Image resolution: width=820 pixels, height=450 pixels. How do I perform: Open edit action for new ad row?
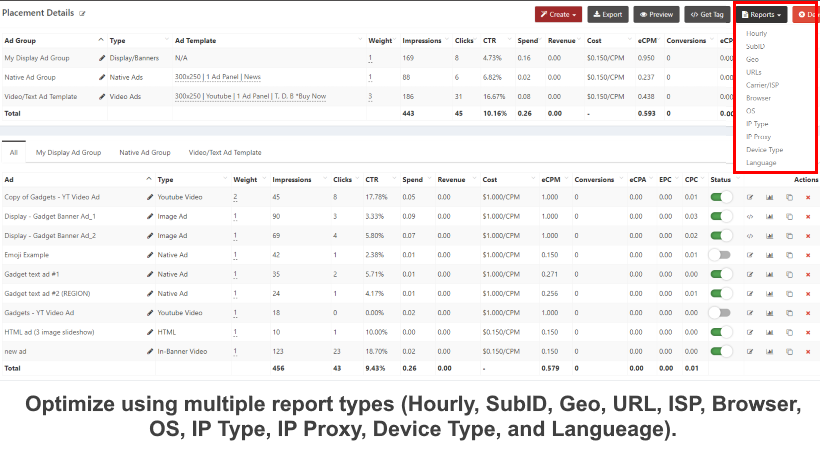750,352
